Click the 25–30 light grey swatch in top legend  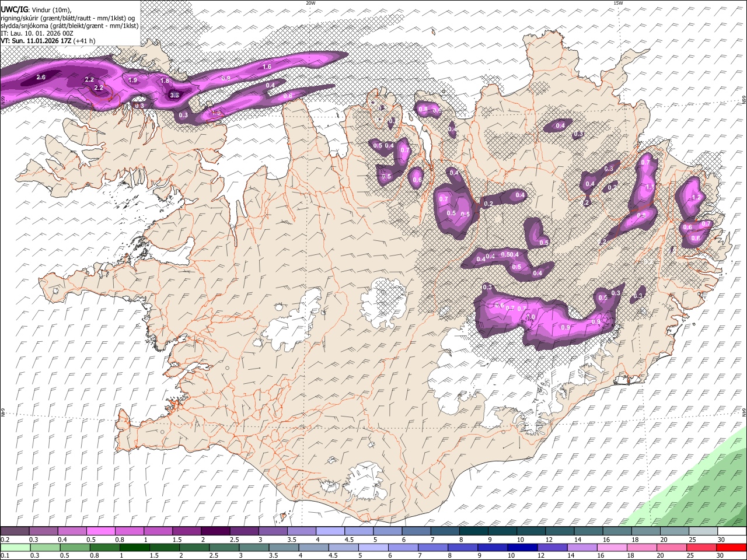pyautogui.click(x=703, y=531)
